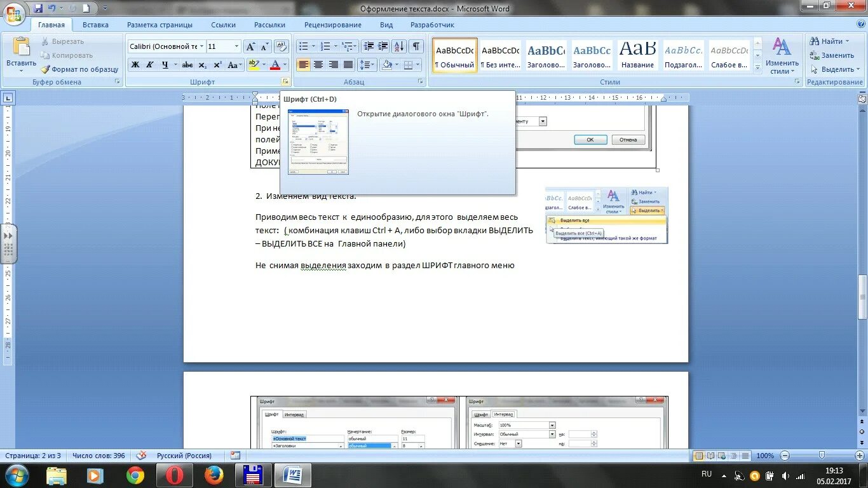Toggle show paragraph marks (¶)

pyautogui.click(x=416, y=46)
